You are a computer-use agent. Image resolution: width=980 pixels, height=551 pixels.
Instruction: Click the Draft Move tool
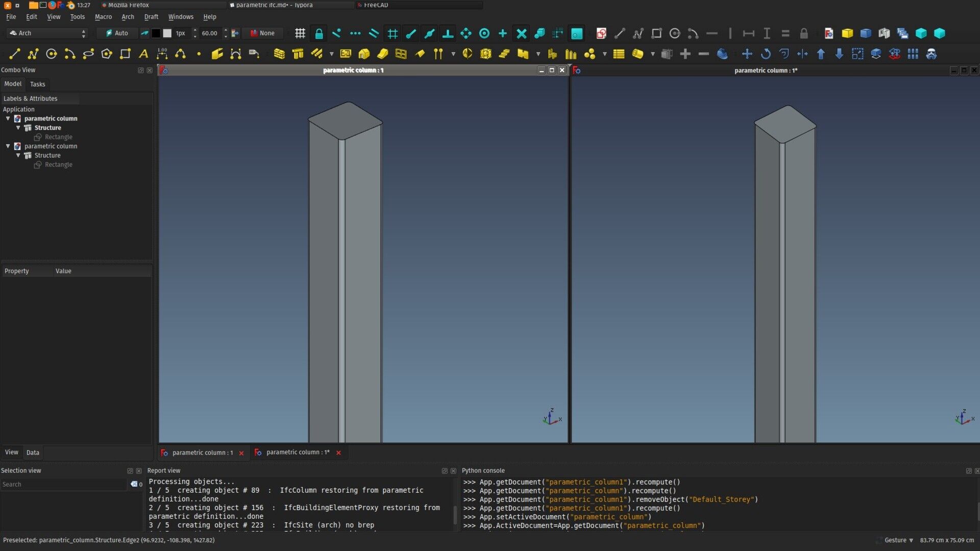[x=747, y=54]
